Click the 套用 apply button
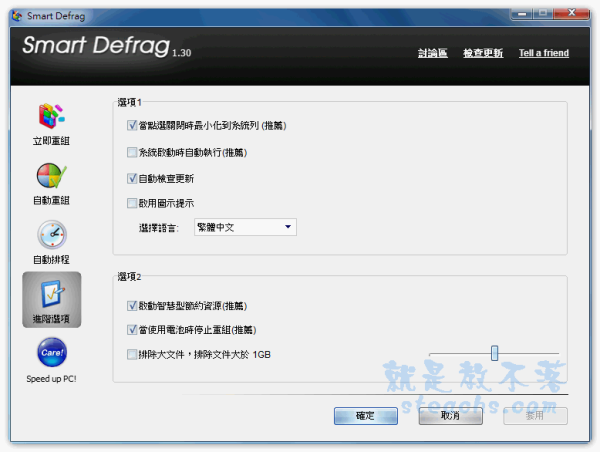The width and height of the screenshot is (600, 452). (x=535, y=416)
